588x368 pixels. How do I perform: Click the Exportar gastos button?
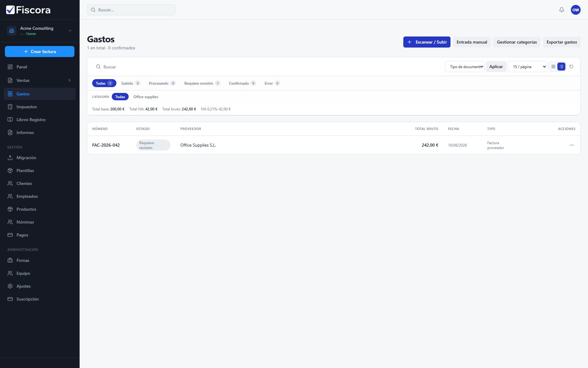pos(562,42)
